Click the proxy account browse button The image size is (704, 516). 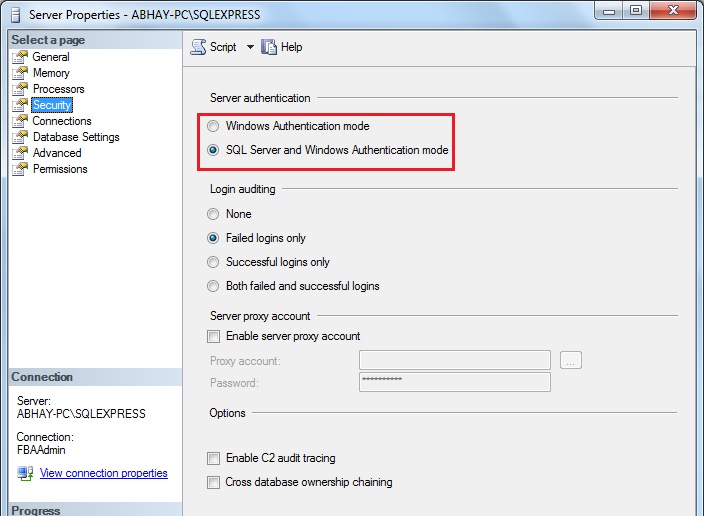click(571, 360)
